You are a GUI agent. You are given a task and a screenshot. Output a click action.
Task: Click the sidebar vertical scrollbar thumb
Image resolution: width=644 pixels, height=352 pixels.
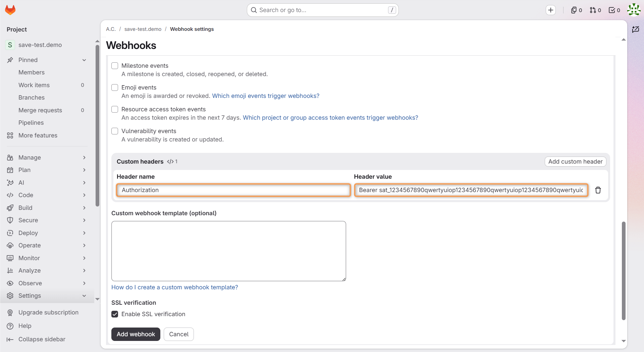[x=97, y=126]
